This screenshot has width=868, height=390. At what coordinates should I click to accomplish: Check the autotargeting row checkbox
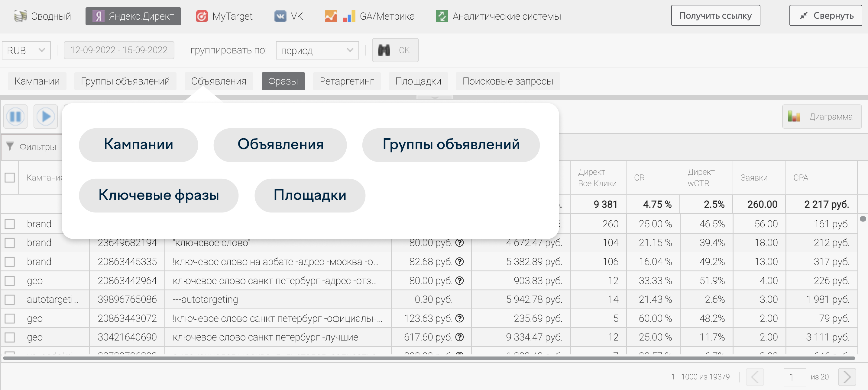10,299
